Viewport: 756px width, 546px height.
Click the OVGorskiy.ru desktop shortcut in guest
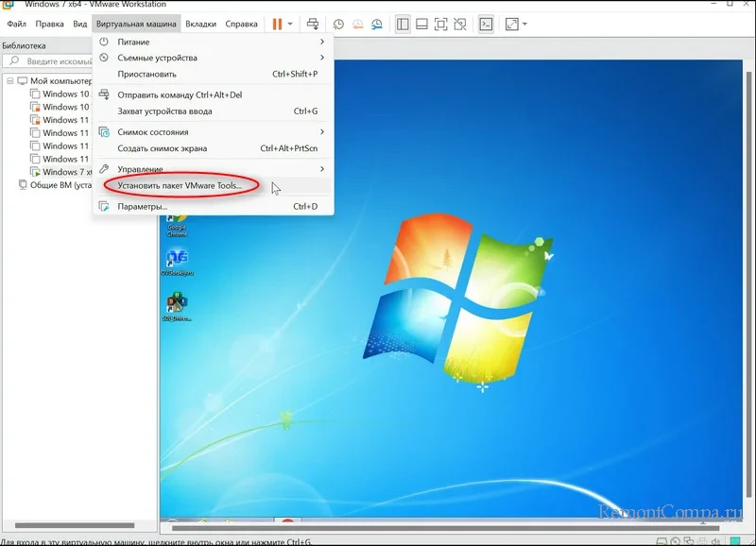pyautogui.click(x=177, y=264)
